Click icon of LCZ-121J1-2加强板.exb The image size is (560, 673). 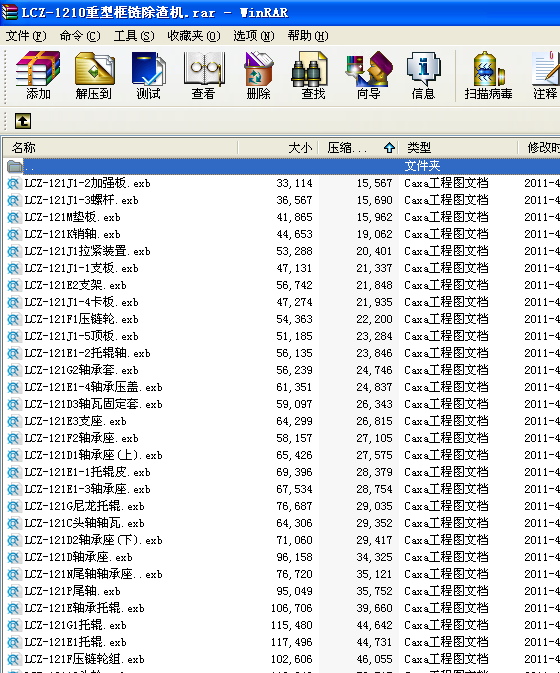tap(14, 183)
